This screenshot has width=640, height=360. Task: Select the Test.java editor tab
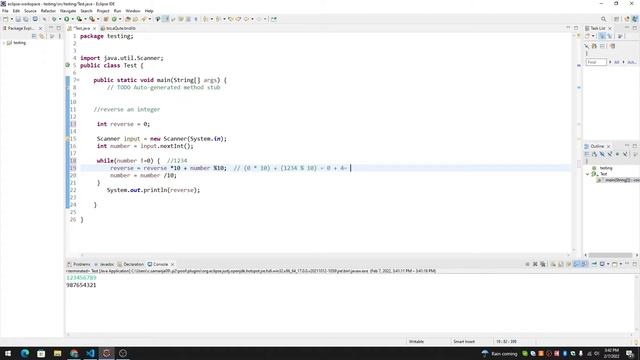(x=81, y=28)
